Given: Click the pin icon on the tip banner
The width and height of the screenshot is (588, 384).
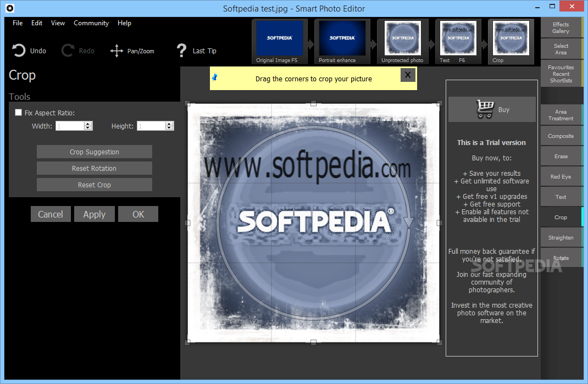Looking at the screenshot, I should click(x=215, y=77).
